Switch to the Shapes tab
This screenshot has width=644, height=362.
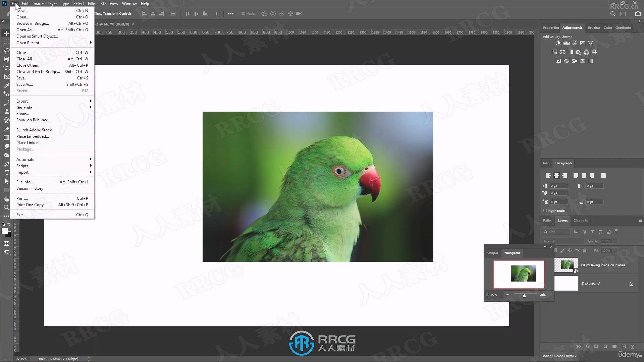[493, 253]
